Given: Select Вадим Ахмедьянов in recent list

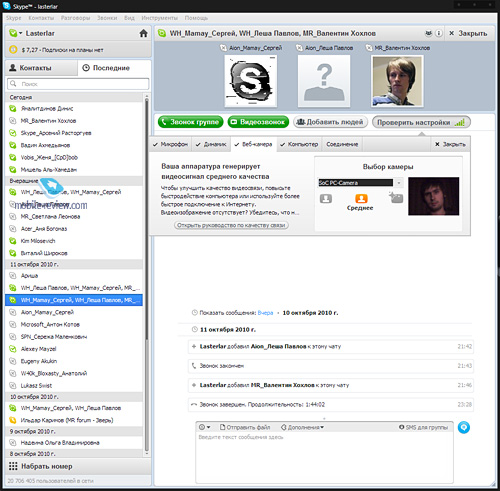Looking at the screenshot, I should 74,145.
